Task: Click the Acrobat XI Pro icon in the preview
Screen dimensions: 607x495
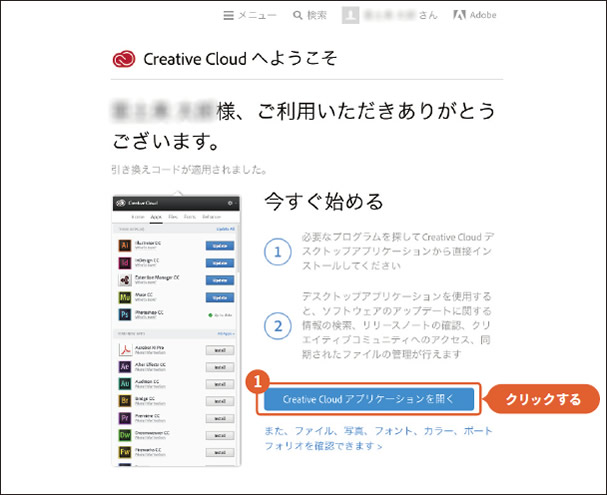Action: (x=125, y=350)
